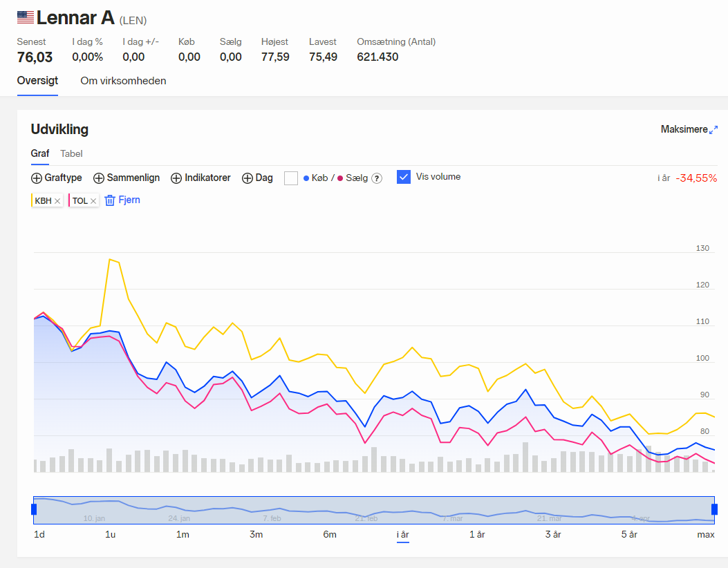Click the -34,55% year performance figure
728x568 pixels.
(696, 178)
